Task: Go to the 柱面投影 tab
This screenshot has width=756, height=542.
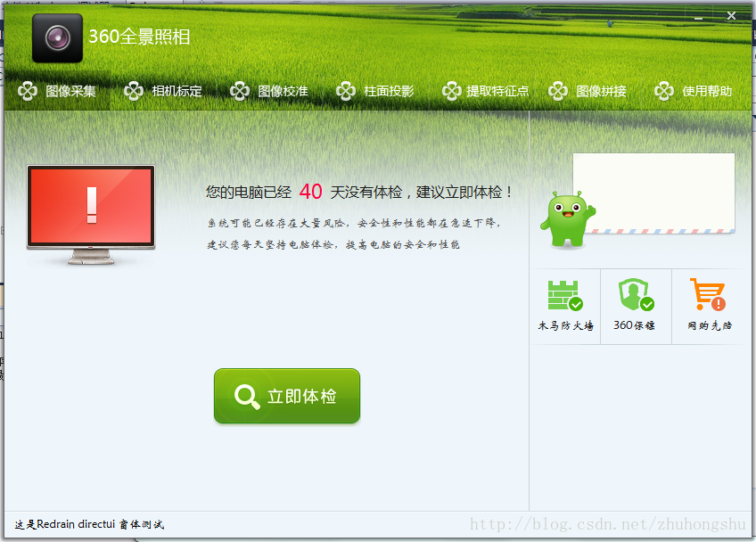Action: pyautogui.click(x=375, y=91)
